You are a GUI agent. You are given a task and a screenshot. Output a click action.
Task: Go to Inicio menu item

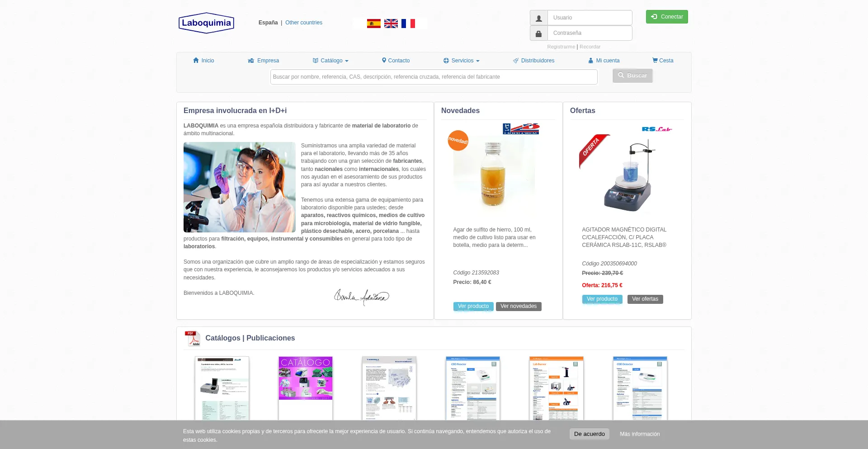203,61
